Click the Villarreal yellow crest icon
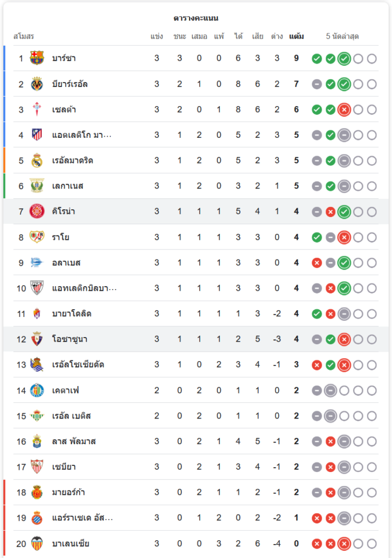 [x=37, y=84]
